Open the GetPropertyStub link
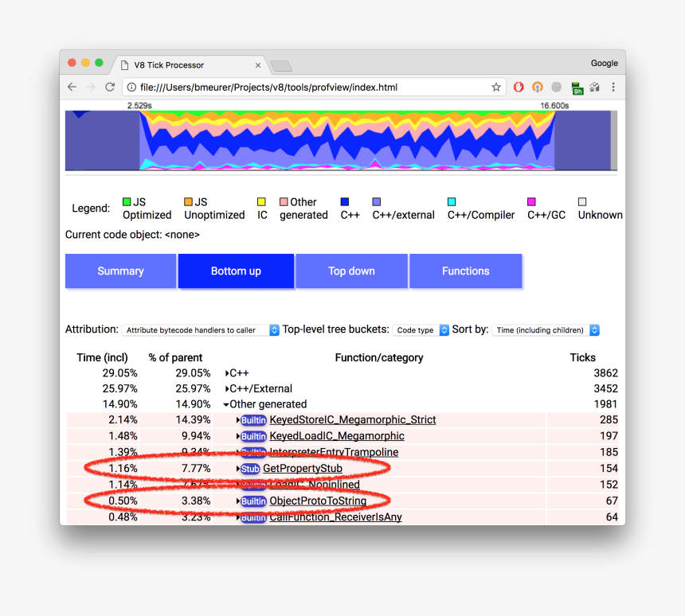Viewport: 685px width, 616px height. 303,469
